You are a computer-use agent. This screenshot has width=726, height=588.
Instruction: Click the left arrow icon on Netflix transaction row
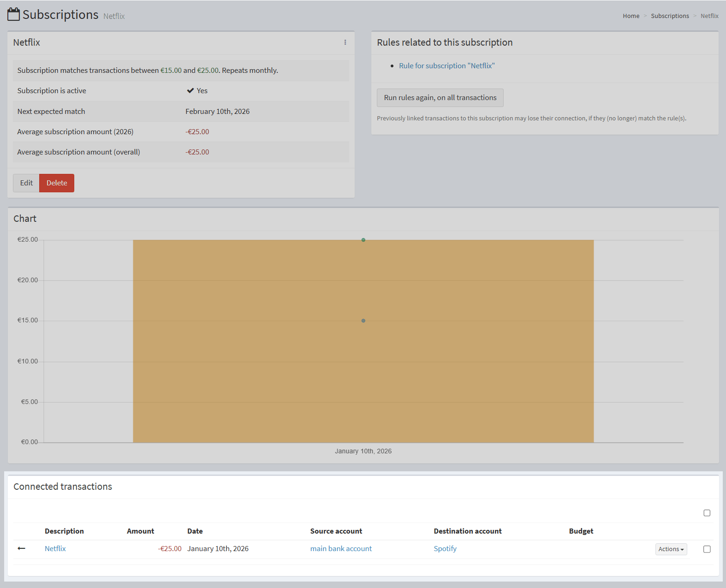click(21, 548)
